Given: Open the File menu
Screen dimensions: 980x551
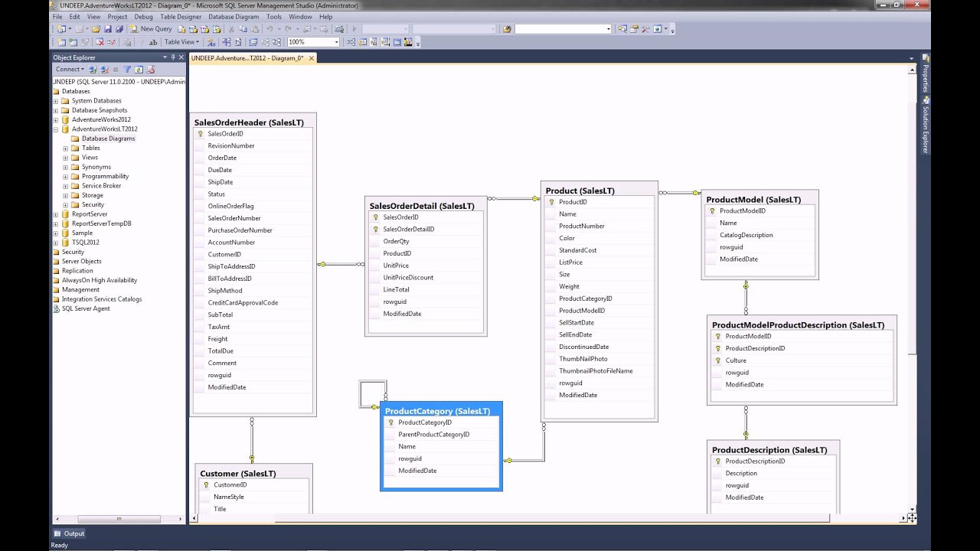Looking at the screenshot, I should pyautogui.click(x=57, y=16).
